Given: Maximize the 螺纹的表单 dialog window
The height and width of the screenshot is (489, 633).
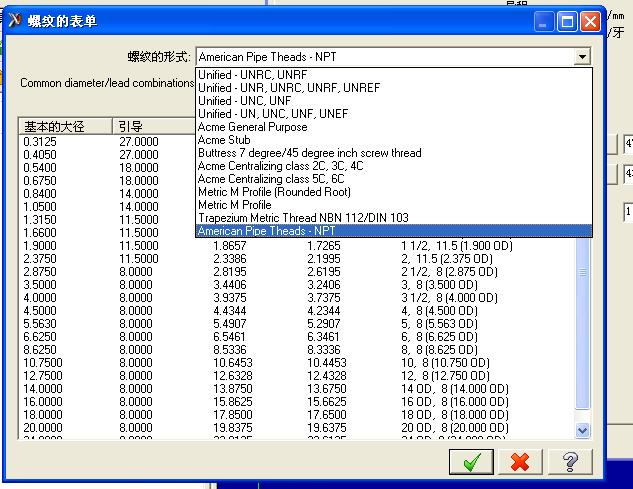Looking at the screenshot, I should pyautogui.click(x=567, y=21).
